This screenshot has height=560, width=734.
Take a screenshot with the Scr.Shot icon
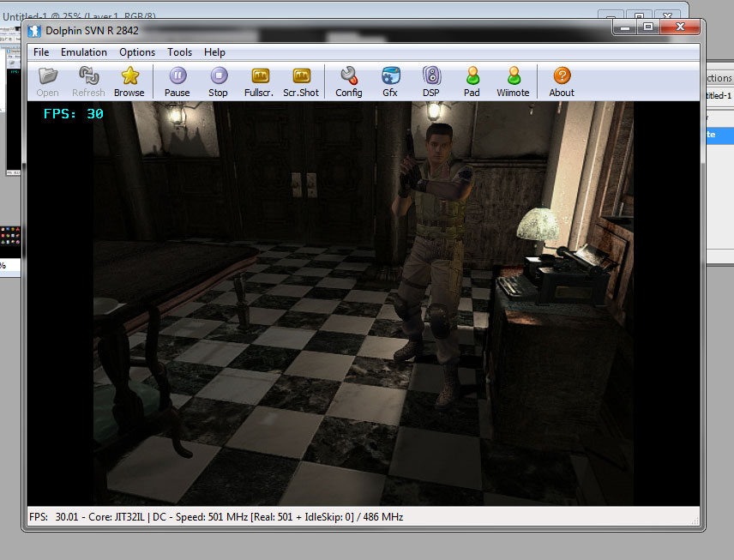[301, 75]
